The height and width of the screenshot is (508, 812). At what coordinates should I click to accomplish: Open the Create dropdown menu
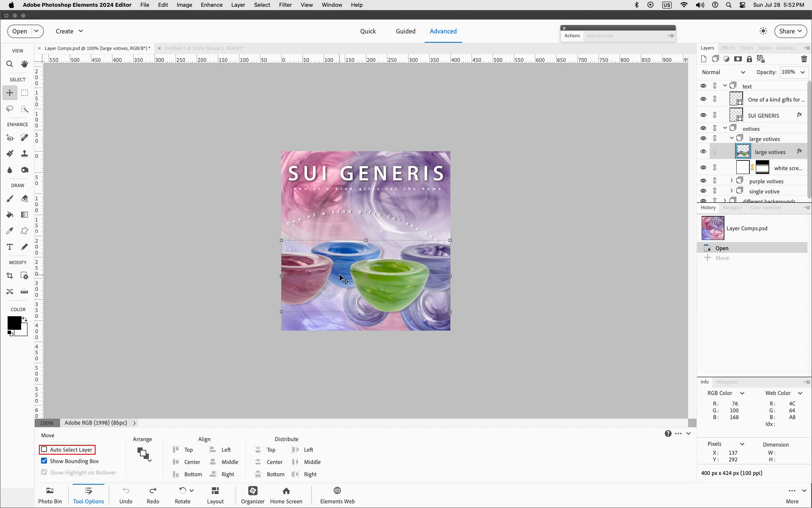69,31
